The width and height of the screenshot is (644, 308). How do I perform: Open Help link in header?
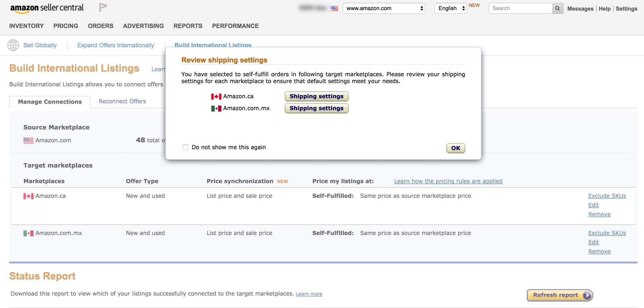point(605,9)
